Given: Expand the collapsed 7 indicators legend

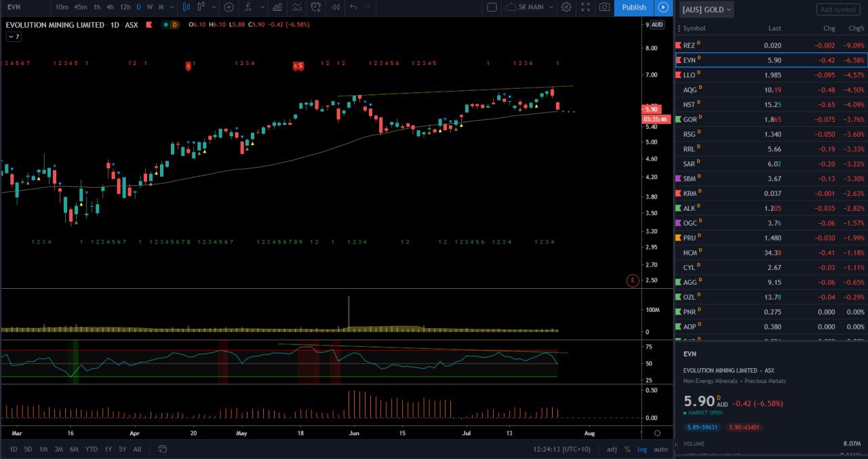Looking at the screenshot, I should 14,37.
